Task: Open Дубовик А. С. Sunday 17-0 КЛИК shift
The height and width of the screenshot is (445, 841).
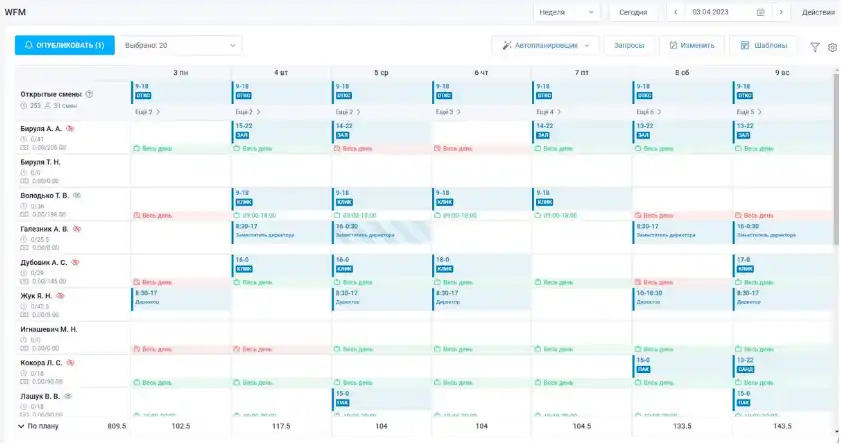Action: (x=782, y=265)
